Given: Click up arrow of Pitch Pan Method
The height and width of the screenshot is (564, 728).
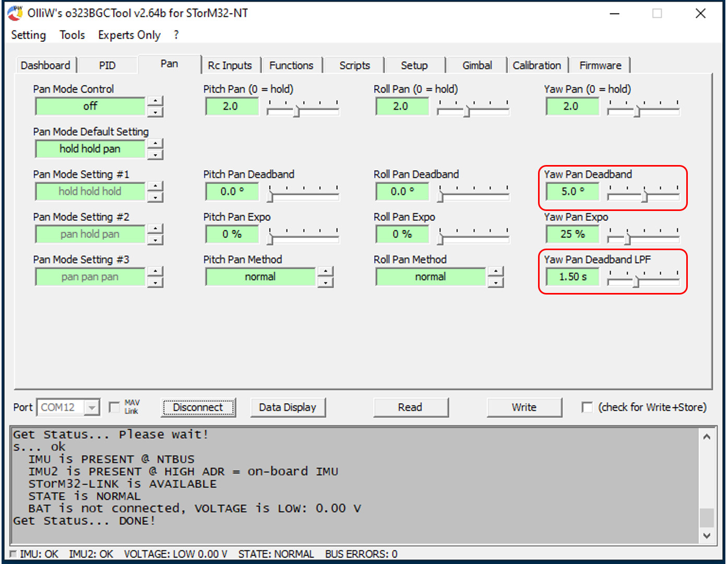Looking at the screenshot, I should 326,271.
